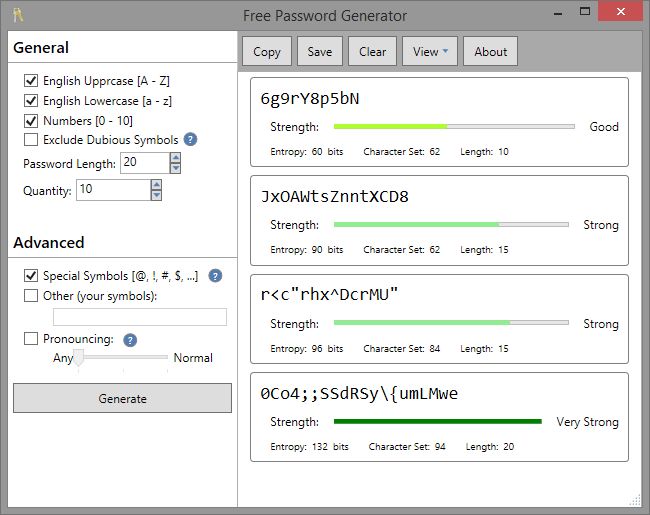Click help icon next to Special Symbols
Image resolution: width=650 pixels, height=515 pixels.
click(215, 276)
